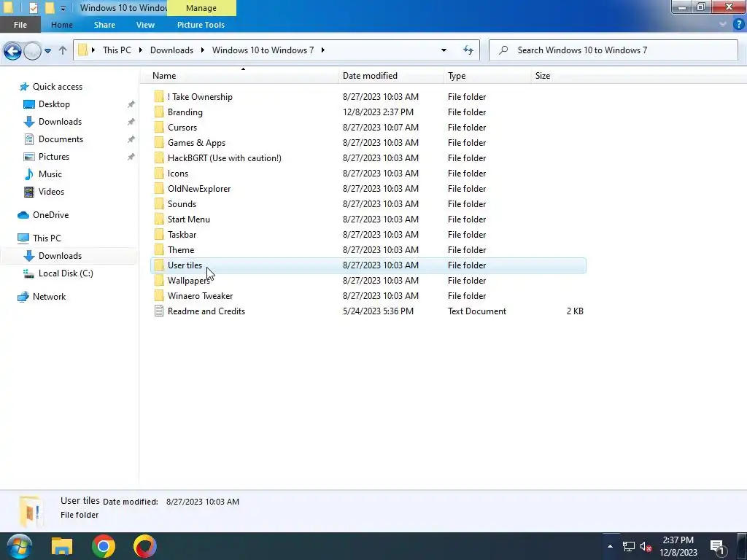Select the Readme and Credits text file icon
Screen dimensions: 747x560
coord(159,311)
